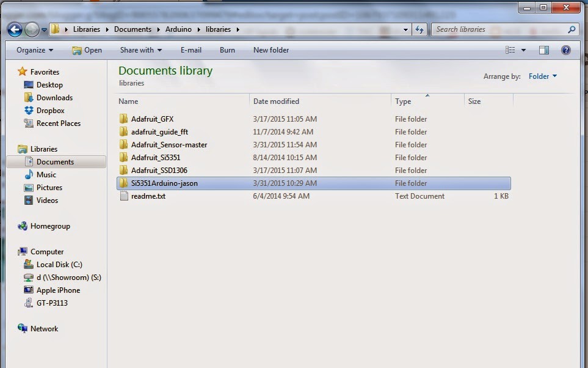Create a New folder
Image resolution: width=588 pixels, height=368 pixels.
pos(271,50)
